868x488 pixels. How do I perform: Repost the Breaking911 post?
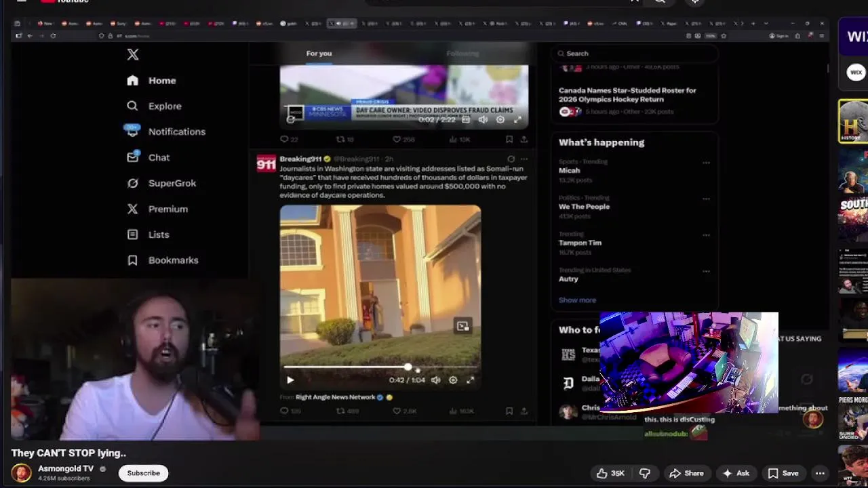(x=340, y=411)
